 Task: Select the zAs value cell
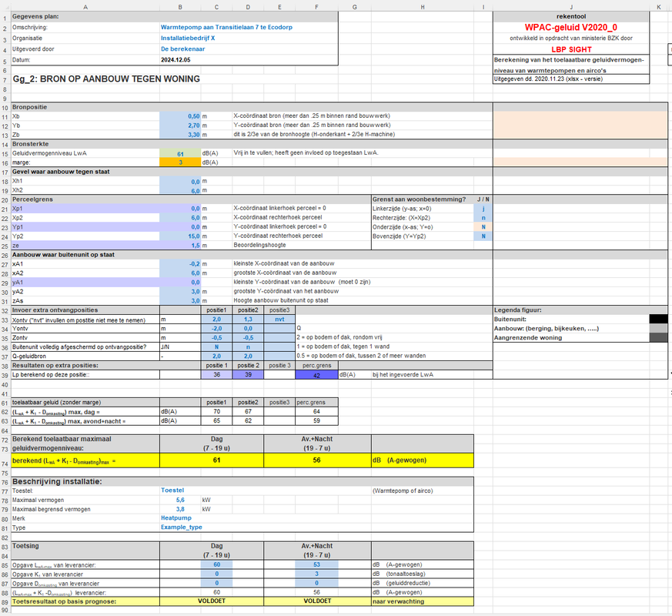(180, 300)
